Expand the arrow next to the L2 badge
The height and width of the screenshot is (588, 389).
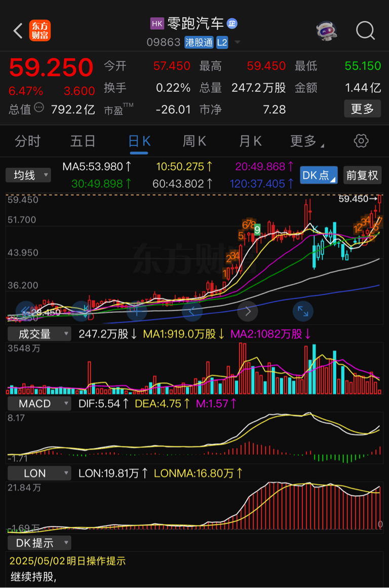237,42
